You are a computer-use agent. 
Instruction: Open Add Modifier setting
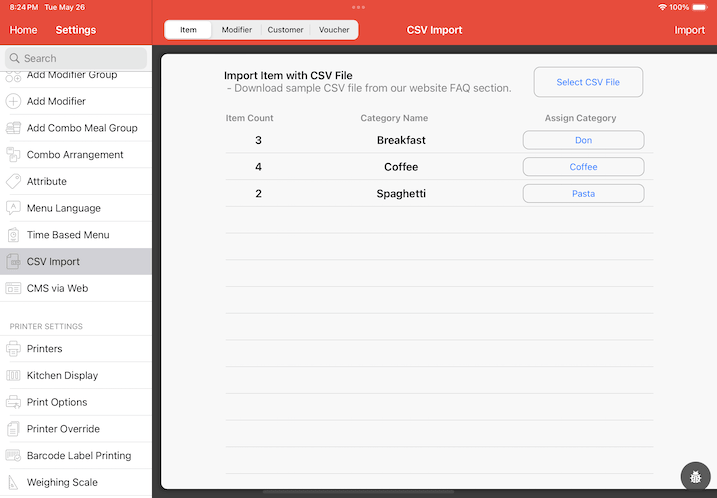coord(76,101)
